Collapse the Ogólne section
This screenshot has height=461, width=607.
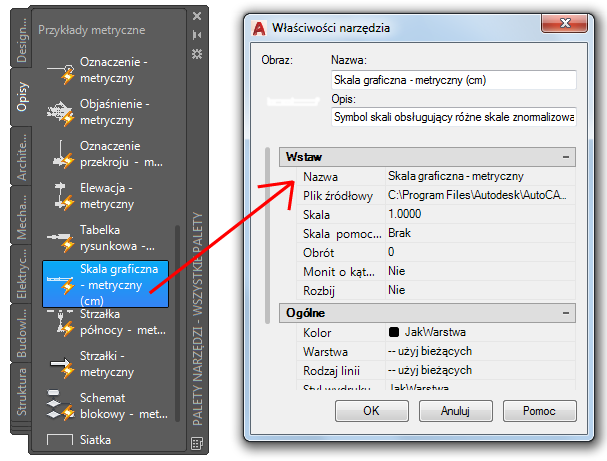(x=566, y=313)
